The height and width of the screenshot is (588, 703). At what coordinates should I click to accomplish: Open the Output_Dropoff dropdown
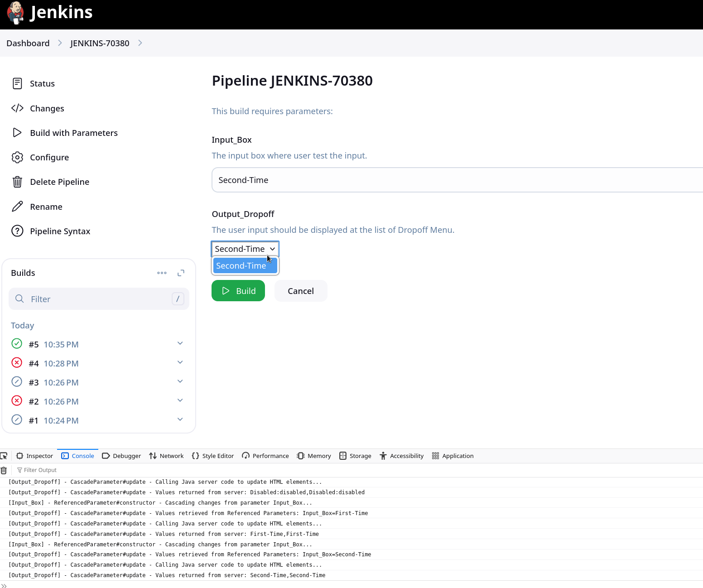point(245,249)
